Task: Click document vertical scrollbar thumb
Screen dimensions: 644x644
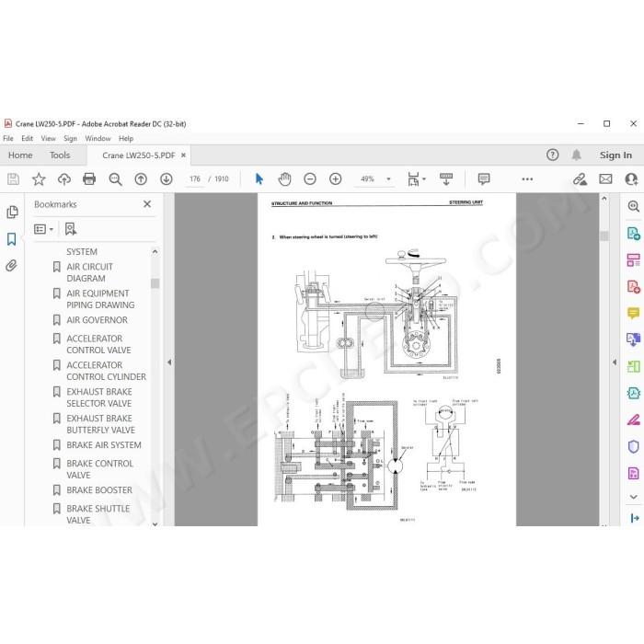Action: click(604, 236)
